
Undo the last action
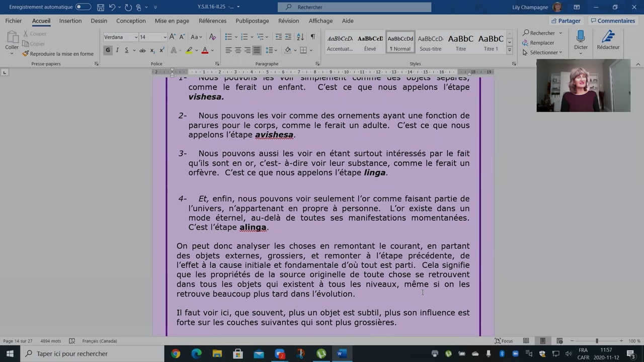113,7
